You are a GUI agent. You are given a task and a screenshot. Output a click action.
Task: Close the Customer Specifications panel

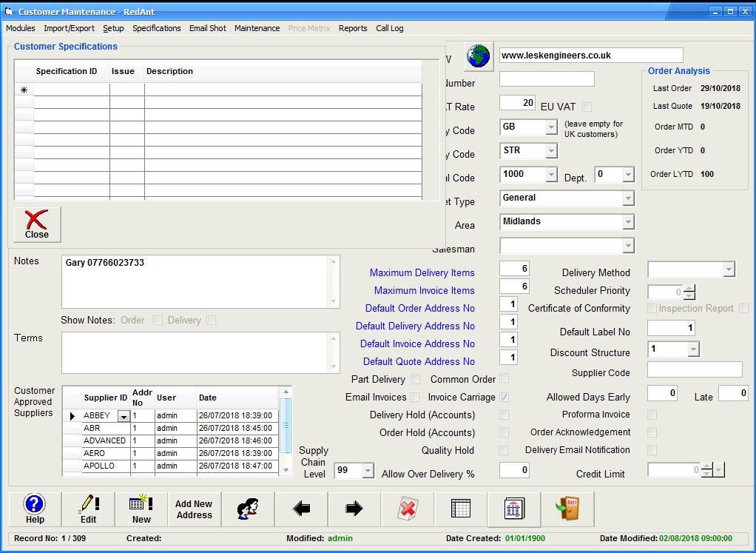pos(37,224)
